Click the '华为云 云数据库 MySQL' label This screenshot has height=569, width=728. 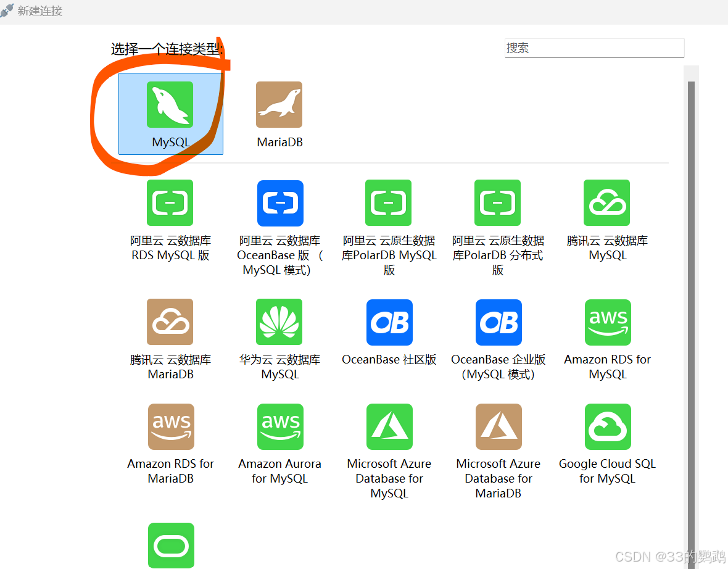point(279,367)
